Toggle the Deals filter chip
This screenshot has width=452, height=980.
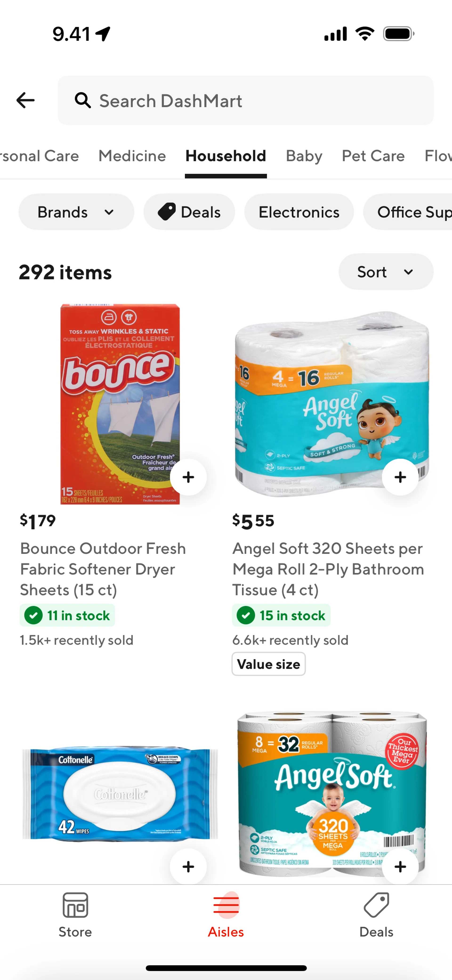(x=189, y=212)
